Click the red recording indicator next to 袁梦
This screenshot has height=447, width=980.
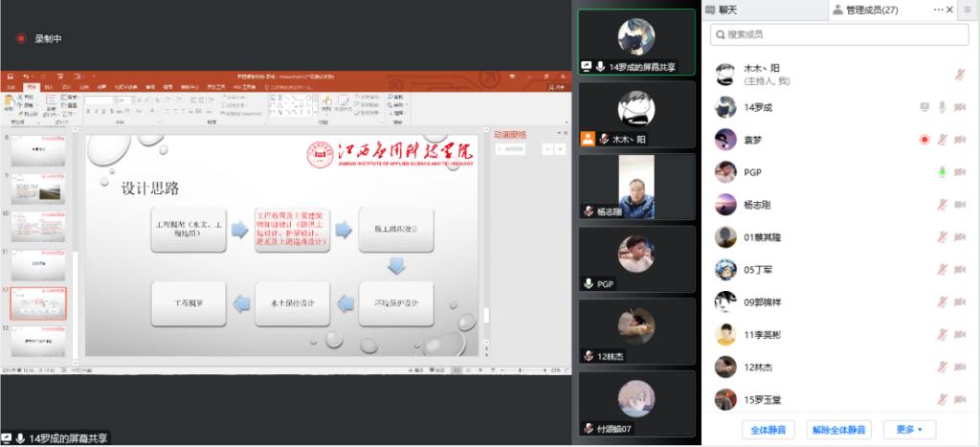[924, 140]
